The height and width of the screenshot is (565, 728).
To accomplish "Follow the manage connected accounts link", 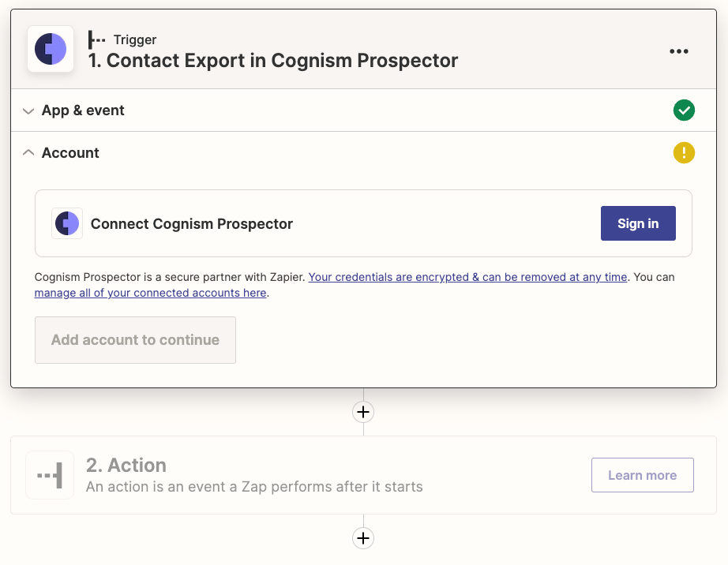I will pos(150,293).
